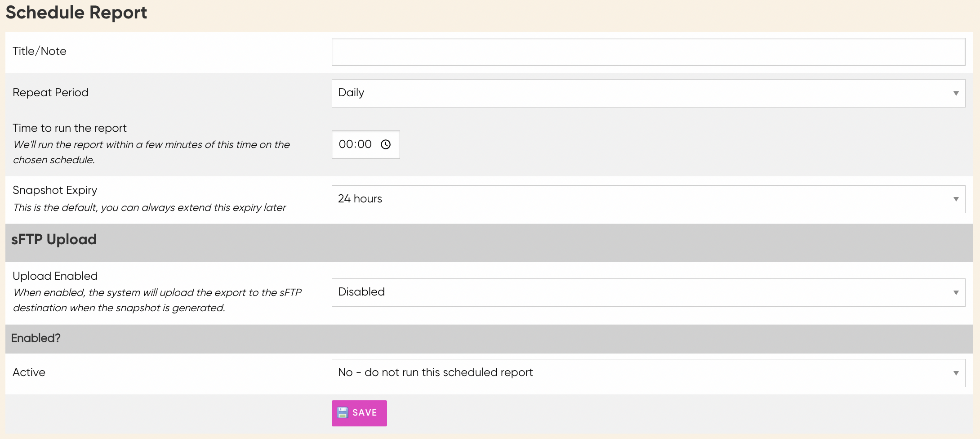
Task: Click the Repeat Period dropdown arrow
Action: tap(956, 93)
